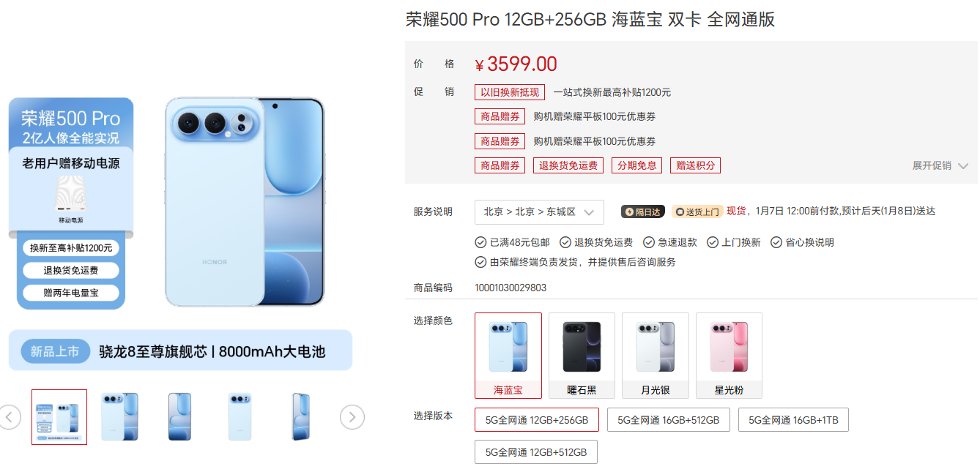Click the 以旧换新抵现 promotion tag
This screenshot has width=980, height=472.
510,92
